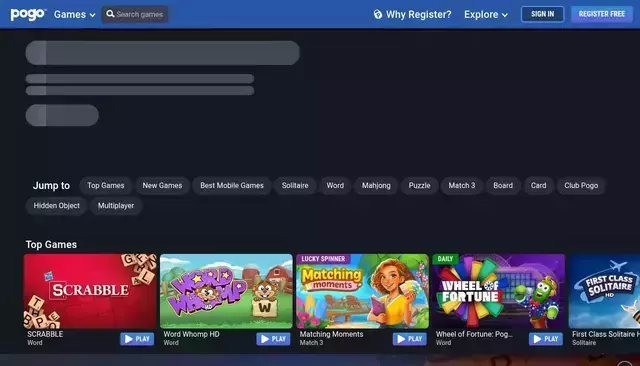
Task: Click the SCRABBLE title text
Action: coord(45,334)
